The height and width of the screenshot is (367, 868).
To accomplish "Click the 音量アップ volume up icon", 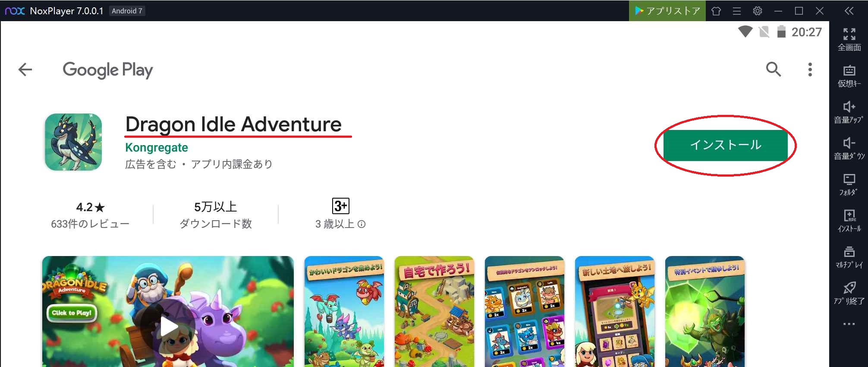I will pos(849,112).
